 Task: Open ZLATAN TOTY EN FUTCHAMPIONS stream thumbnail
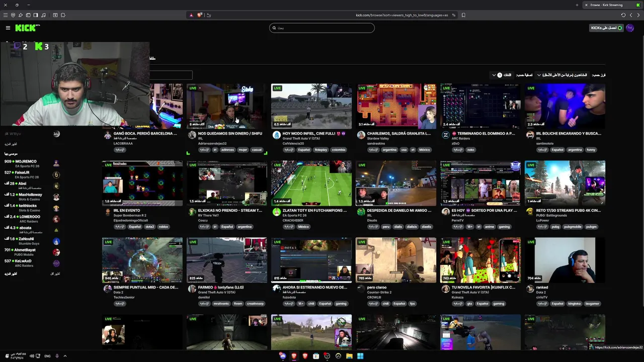pyautogui.click(x=311, y=183)
